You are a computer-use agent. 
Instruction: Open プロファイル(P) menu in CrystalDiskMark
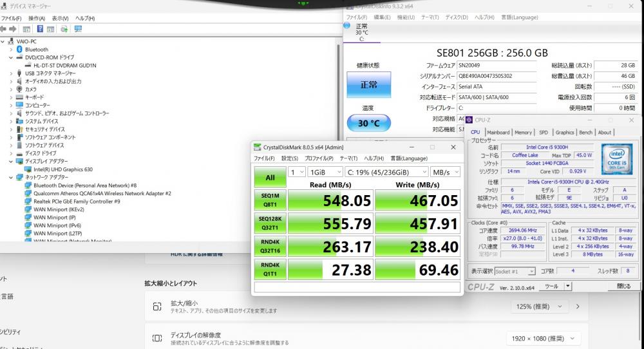tap(319, 158)
